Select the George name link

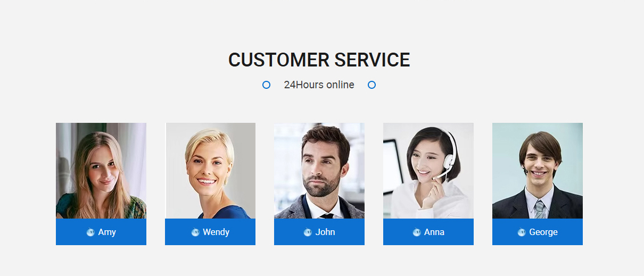[x=543, y=232]
